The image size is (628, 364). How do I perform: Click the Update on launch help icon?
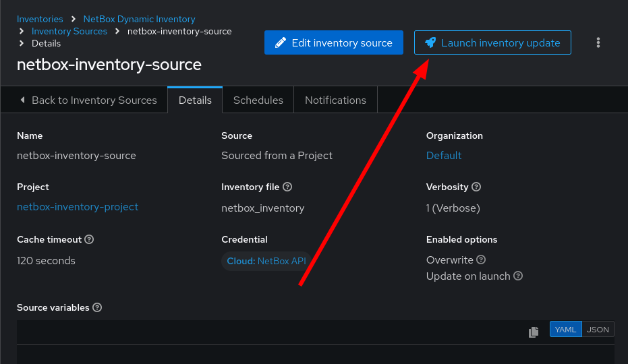click(518, 276)
